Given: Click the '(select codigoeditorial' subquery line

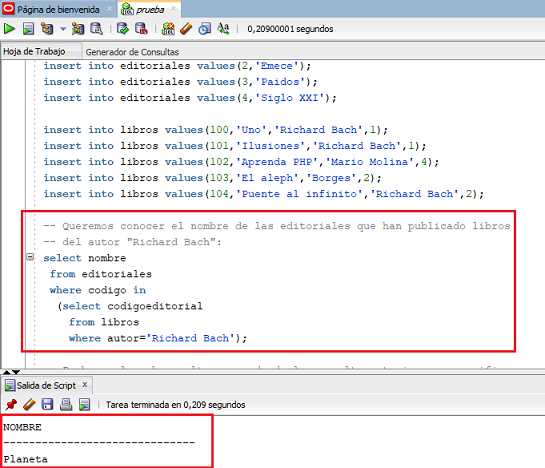Looking at the screenshot, I should point(130,306).
